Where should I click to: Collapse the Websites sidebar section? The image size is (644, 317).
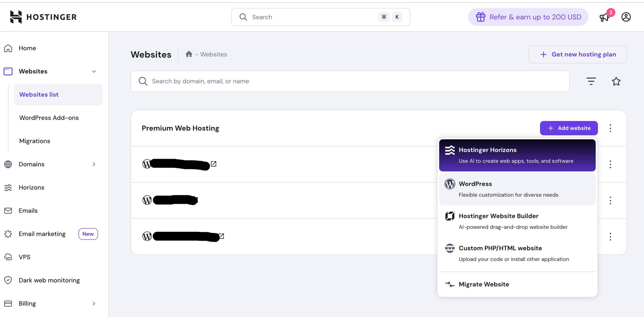click(x=94, y=71)
